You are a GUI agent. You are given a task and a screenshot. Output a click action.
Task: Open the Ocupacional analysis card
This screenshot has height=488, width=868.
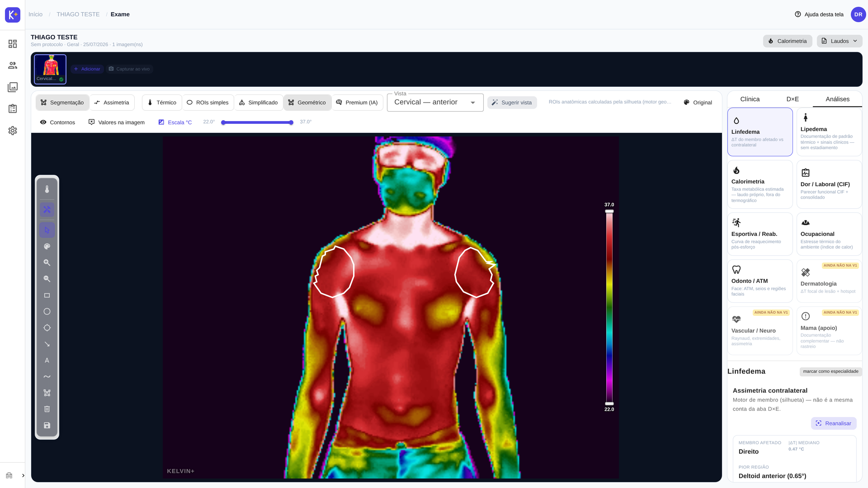pyautogui.click(x=829, y=234)
